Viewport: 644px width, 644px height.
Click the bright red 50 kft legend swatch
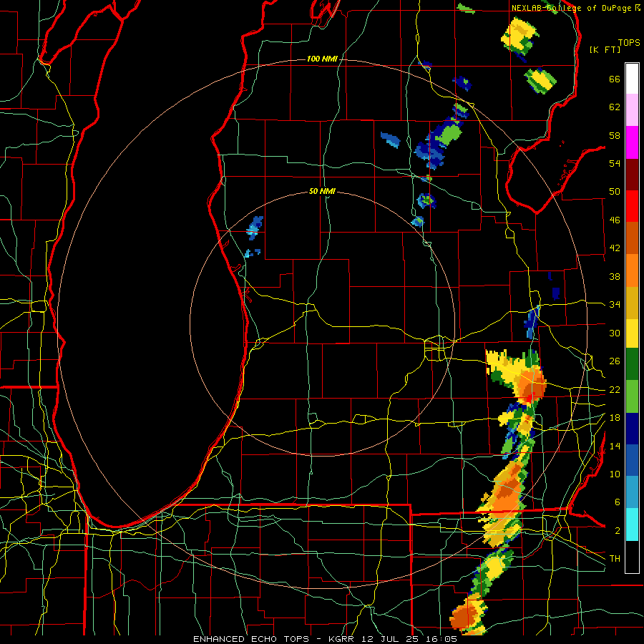[x=632, y=206]
